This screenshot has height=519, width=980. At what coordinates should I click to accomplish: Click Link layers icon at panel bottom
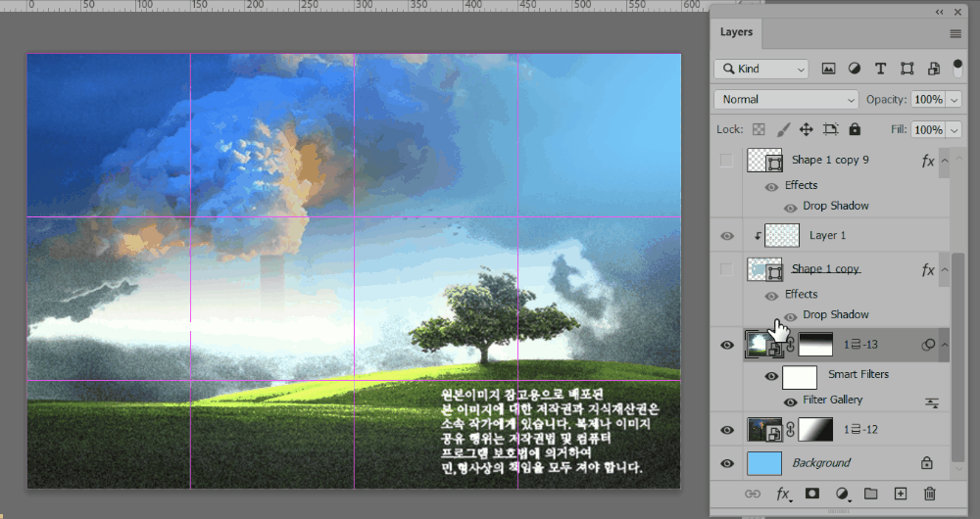(x=753, y=494)
